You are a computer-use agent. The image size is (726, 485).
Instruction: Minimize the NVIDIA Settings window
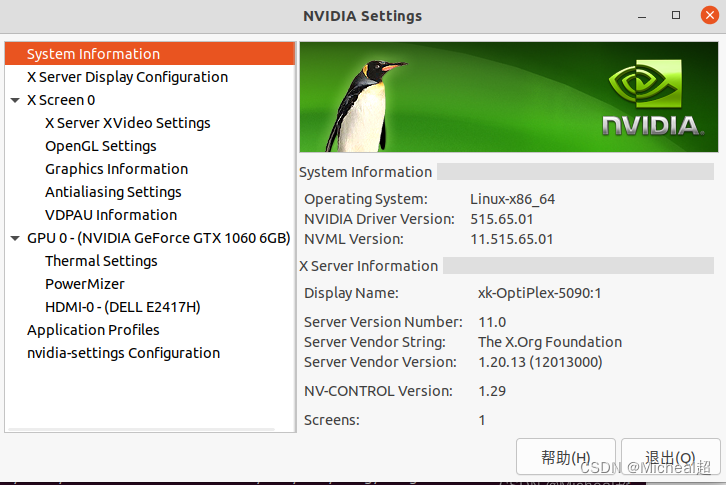[642, 16]
